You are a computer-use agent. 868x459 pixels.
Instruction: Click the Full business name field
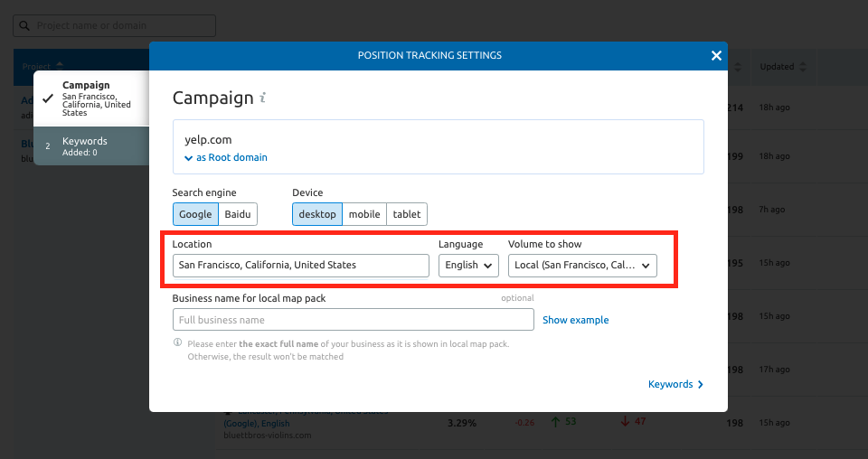tap(354, 320)
